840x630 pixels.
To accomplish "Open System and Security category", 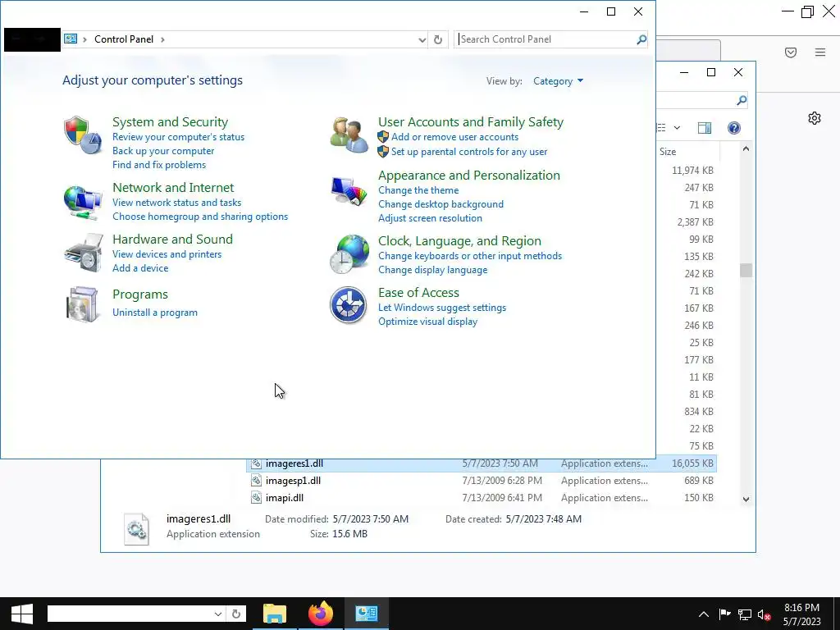I will coord(170,121).
